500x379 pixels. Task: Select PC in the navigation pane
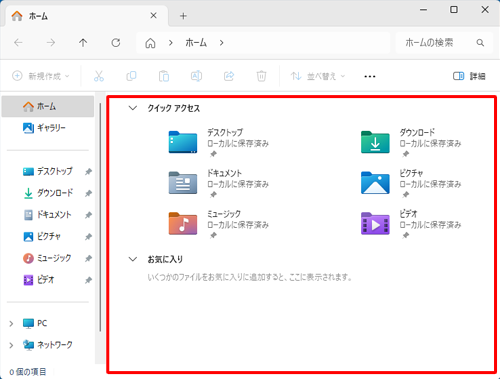coord(48,323)
